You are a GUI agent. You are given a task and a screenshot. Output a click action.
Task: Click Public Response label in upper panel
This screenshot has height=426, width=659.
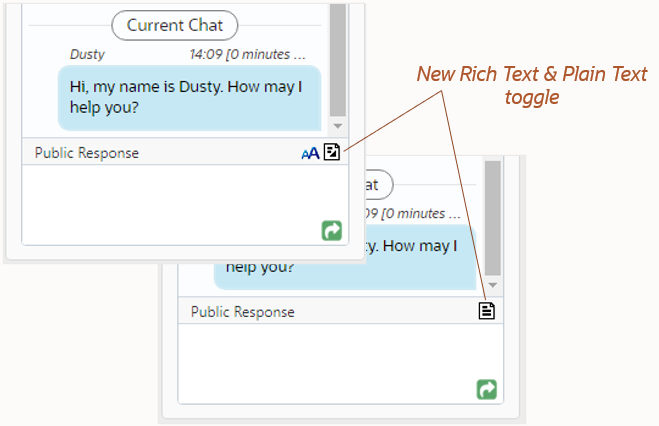pos(87,153)
